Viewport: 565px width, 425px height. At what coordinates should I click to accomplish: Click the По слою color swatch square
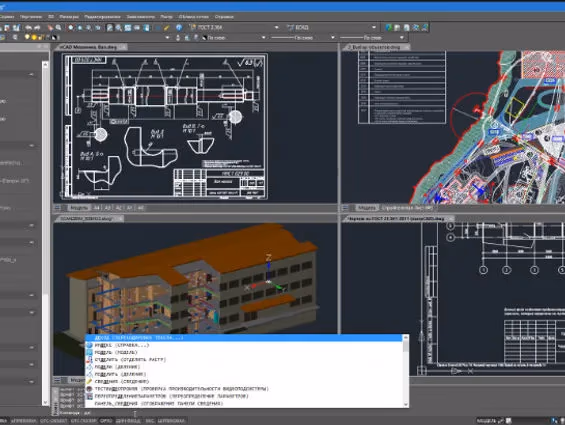pyautogui.click(x=204, y=37)
